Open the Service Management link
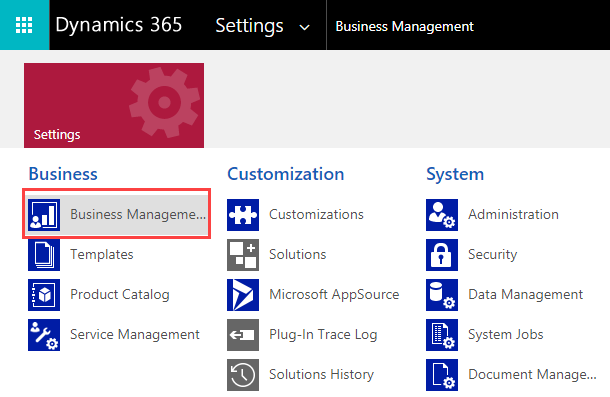The height and width of the screenshot is (397, 610). coord(135,334)
